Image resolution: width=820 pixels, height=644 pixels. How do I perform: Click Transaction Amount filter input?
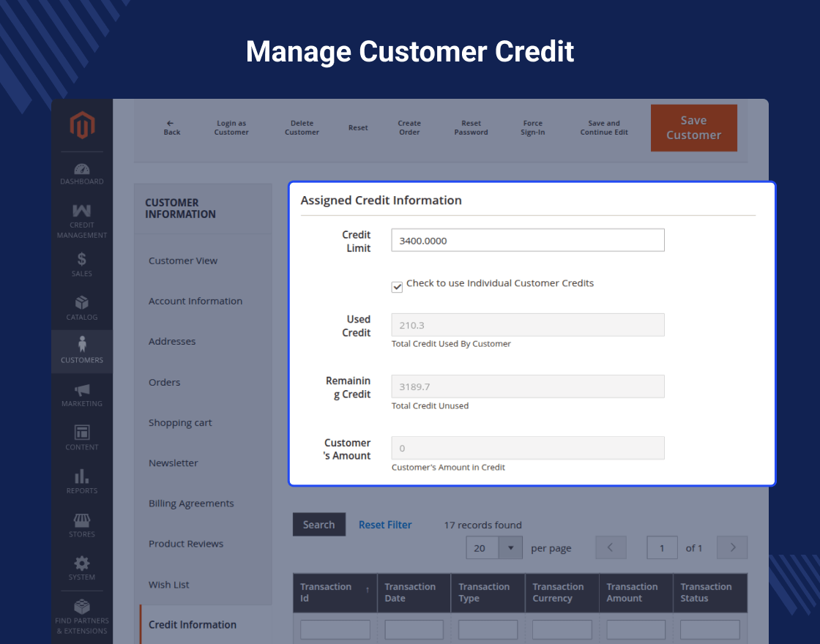point(636,630)
